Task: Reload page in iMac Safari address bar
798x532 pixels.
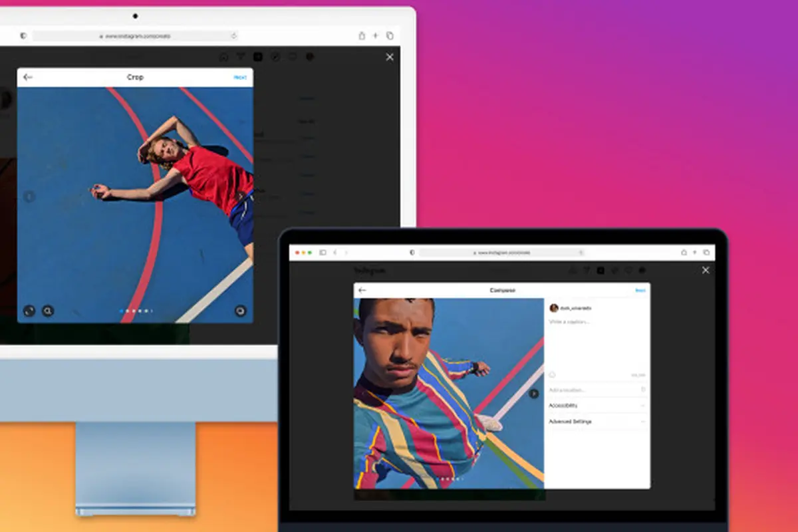Action: (x=233, y=36)
